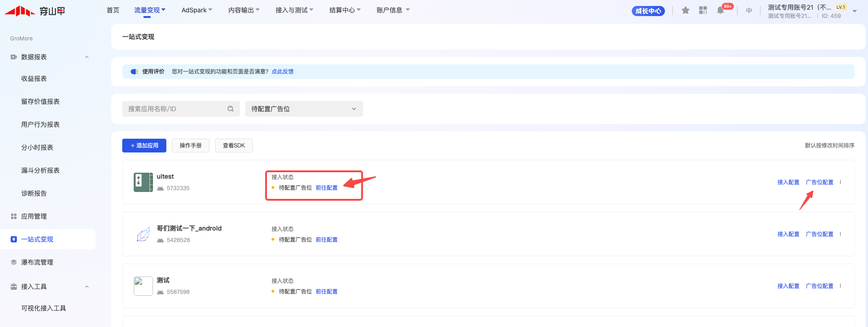Click the language switch 中 icon
Screen dimensions: 868x327
click(x=749, y=11)
